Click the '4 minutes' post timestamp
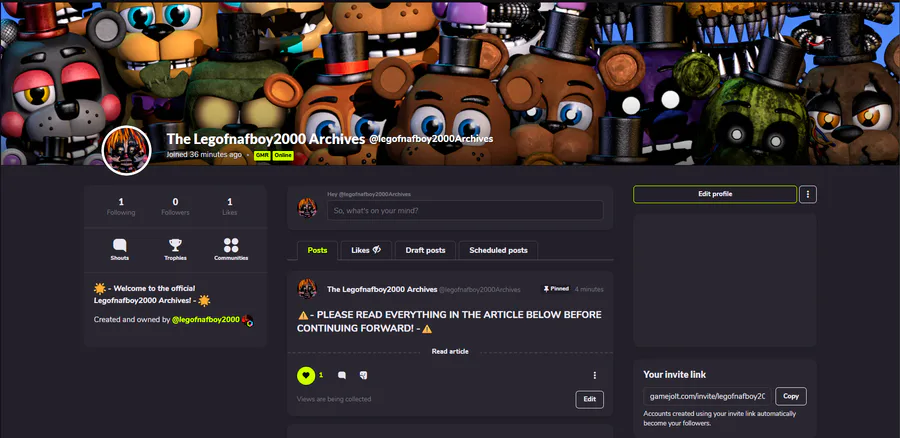The width and height of the screenshot is (900, 438). tap(589, 289)
